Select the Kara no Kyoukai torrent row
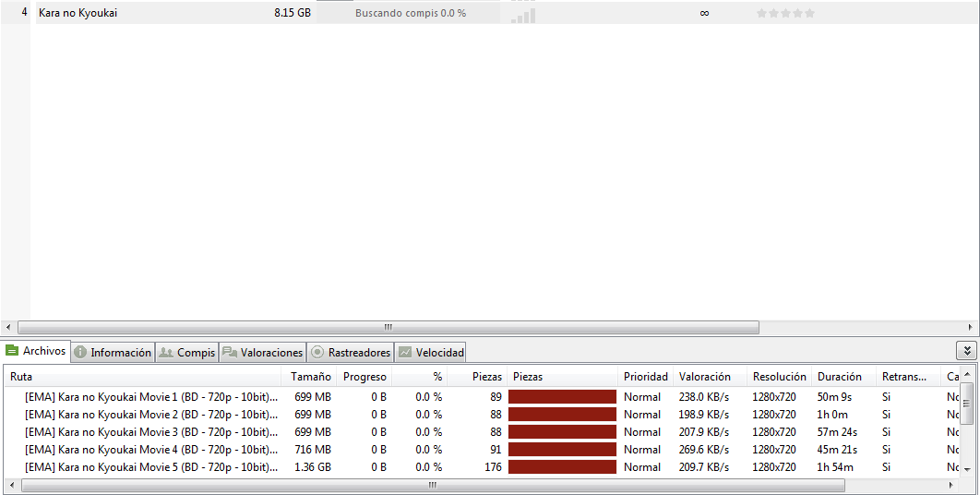The image size is (980, 495). [x=489, y=13]
